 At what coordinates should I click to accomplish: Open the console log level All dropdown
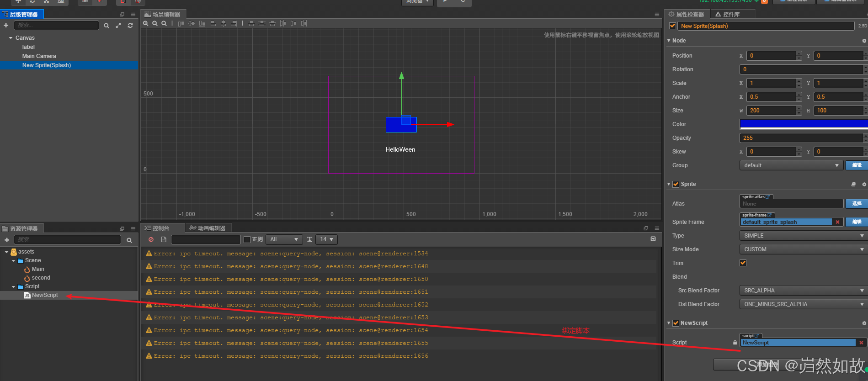(284, 239)
